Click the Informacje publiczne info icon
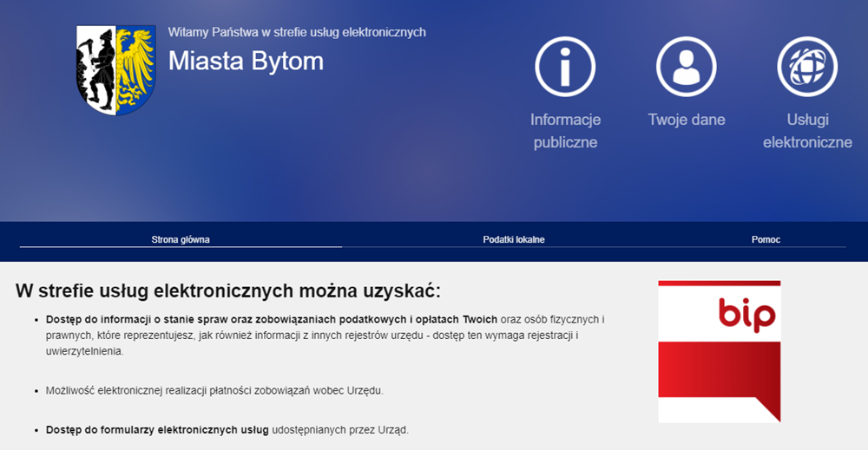Viewport: 868px width, 450px height. [x=565, y=67]
